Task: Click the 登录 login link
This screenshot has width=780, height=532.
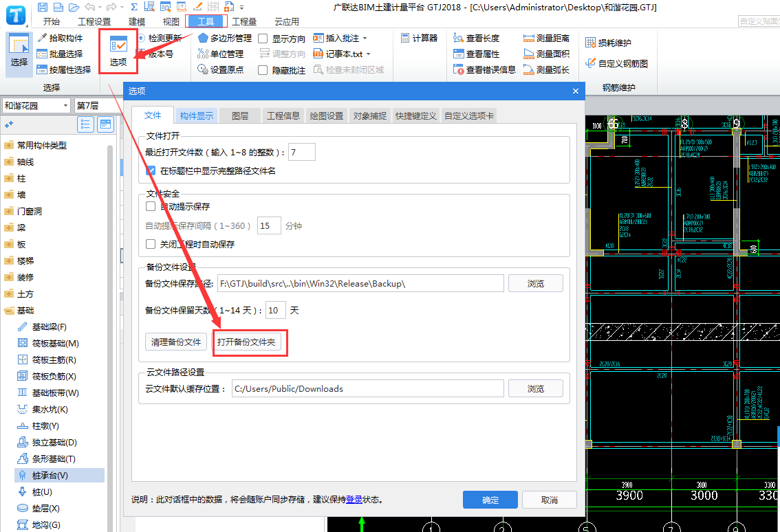Action: pos(354,500)
